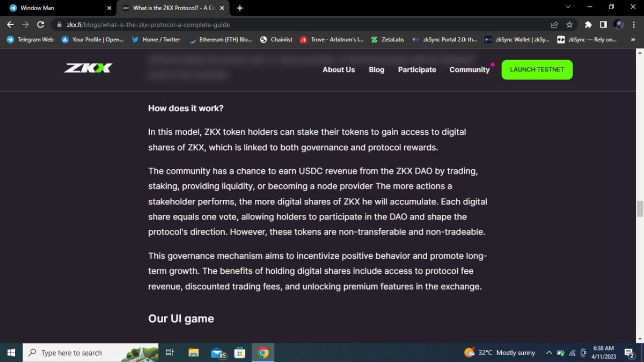Click the scrollbar down arrow

639,338
